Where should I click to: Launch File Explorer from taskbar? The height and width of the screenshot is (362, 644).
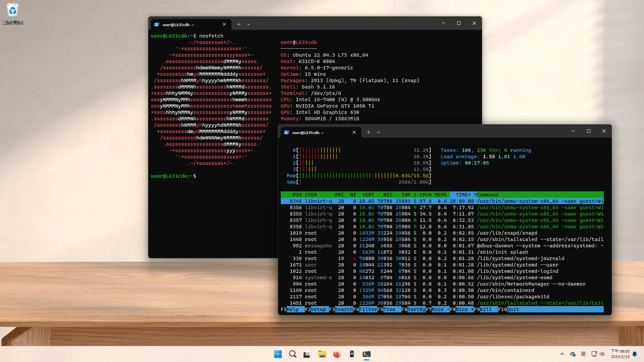coord(322,354)
